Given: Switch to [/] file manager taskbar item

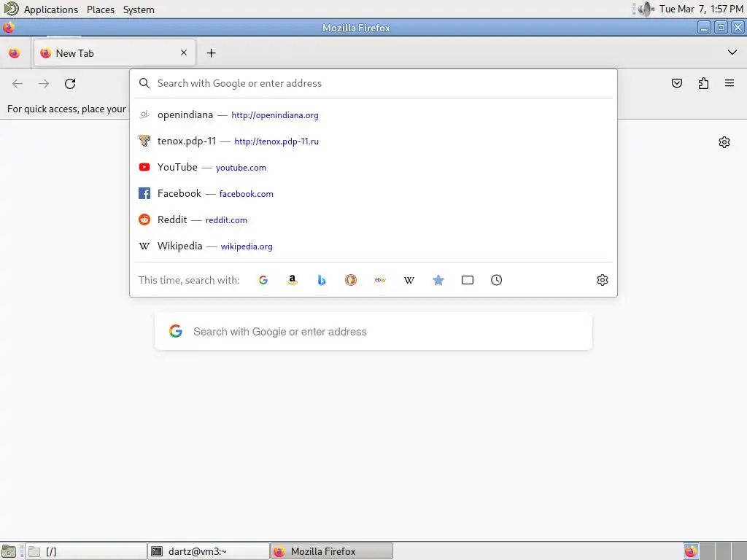Looking at the screenshot, I should coord(86,551).
